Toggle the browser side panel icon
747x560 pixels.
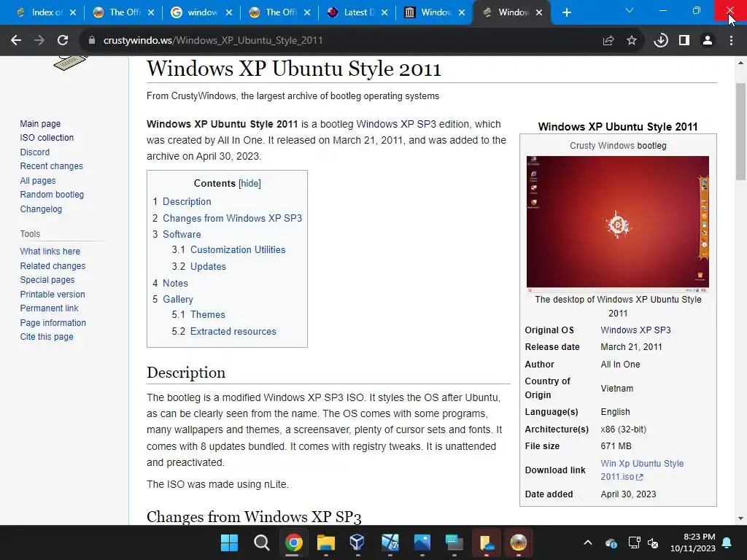point(684,41)
